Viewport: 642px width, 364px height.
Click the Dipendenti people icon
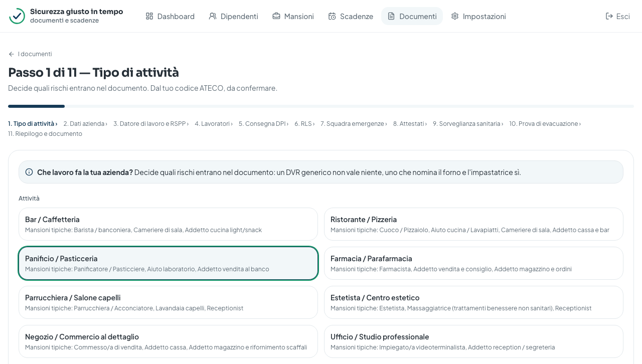coord(213,16)
